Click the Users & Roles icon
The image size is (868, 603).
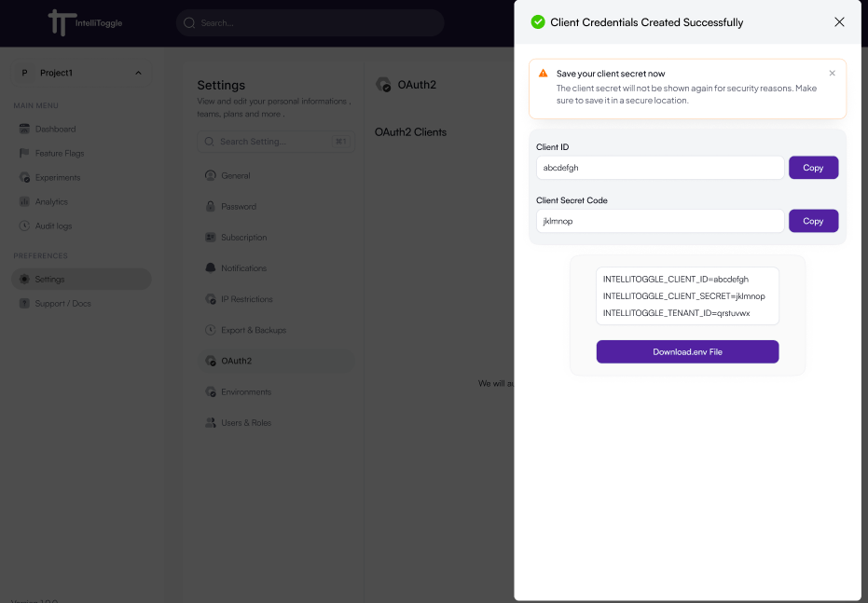(x=210, y=423)
